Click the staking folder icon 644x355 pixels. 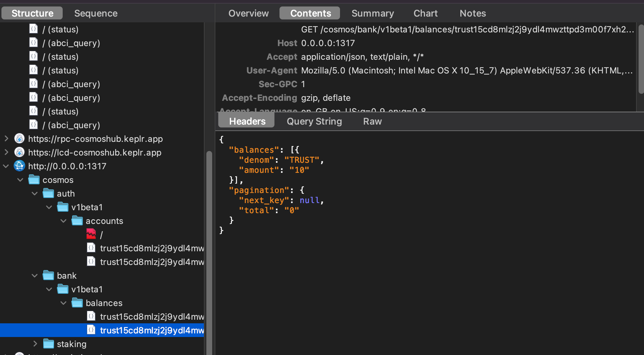[48, 343]
